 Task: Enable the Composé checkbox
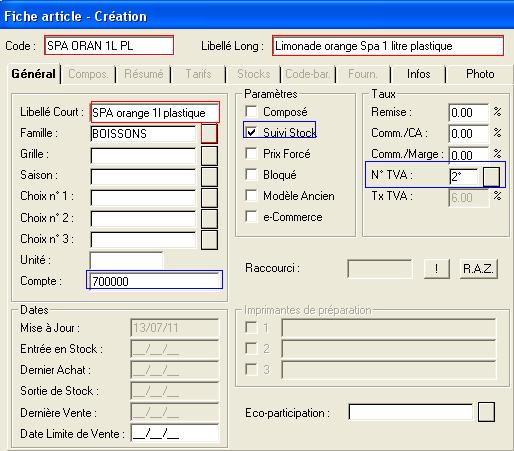251,111
